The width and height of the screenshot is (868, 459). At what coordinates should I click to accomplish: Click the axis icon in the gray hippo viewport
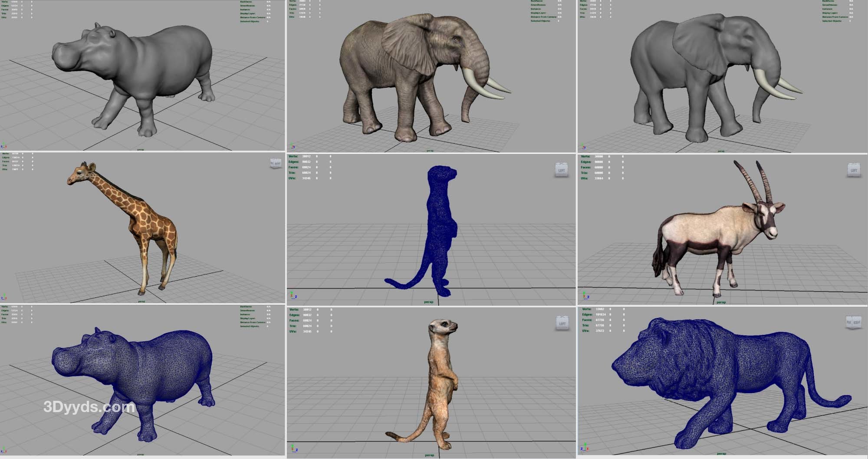[x=4, y=146]
